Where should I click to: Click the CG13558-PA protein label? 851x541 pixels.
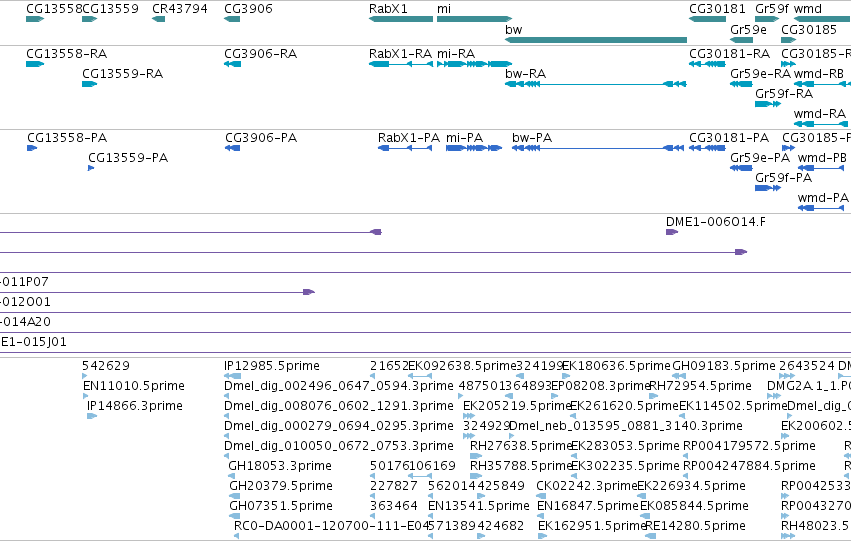pyautogui.click(x=67, y=138)
